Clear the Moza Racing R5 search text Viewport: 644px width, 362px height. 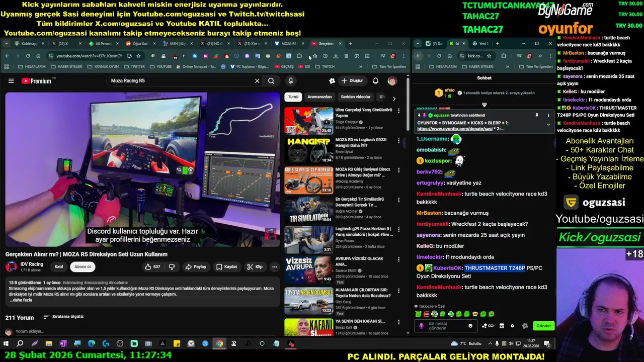257,81
